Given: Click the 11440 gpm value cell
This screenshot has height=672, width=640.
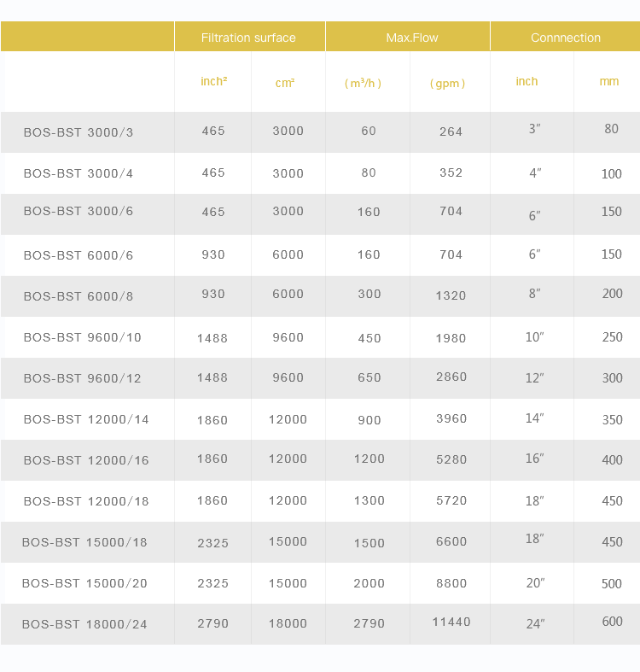Looking at the screenshot, I should pos(451,622).
